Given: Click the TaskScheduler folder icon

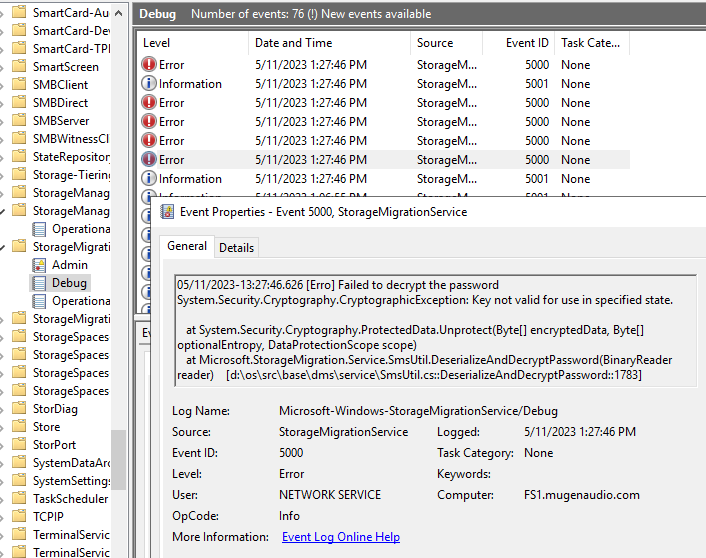Looking at the screenshot, I should [19, 499].
